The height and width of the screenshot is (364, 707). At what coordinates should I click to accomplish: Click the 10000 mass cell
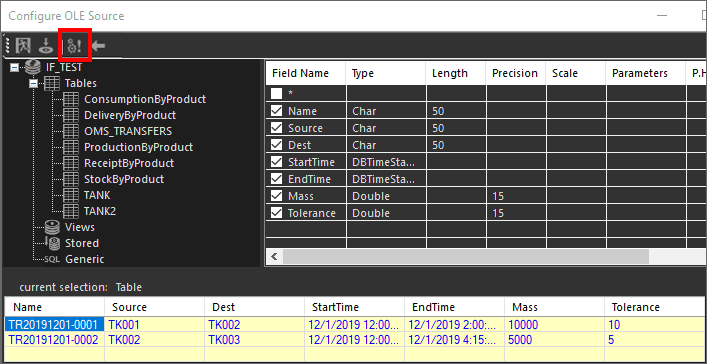[x=555, y=325]
